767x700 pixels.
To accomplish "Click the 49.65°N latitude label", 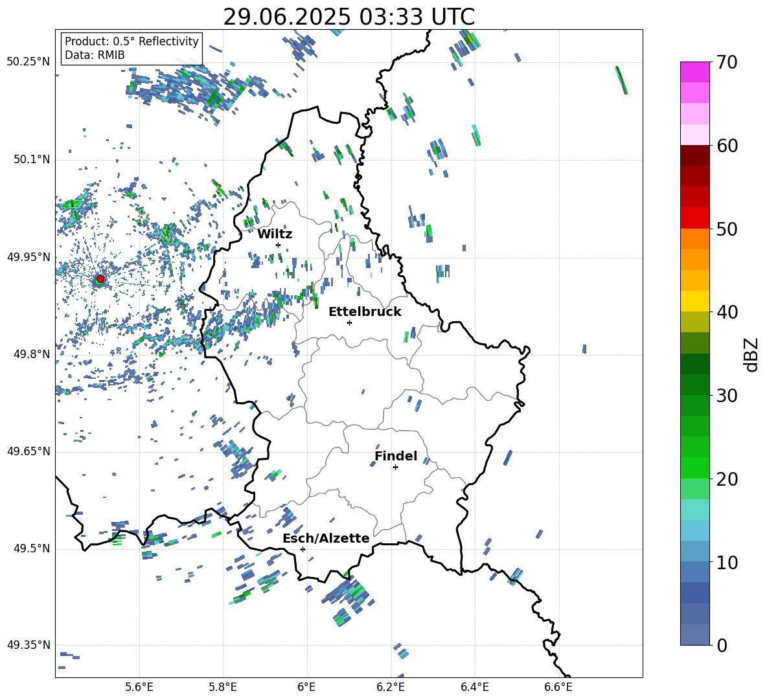I will coord(29,451).
